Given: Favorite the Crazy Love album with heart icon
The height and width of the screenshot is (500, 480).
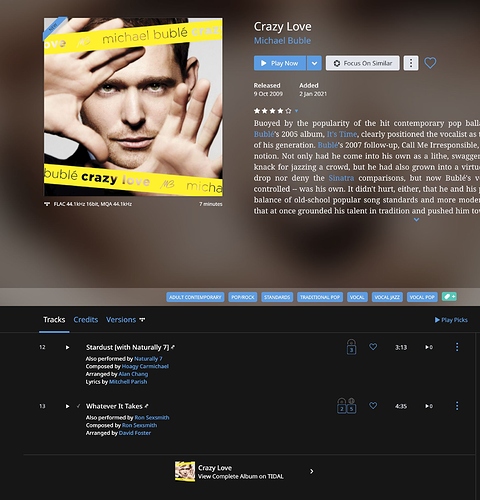Looking at the screenshot, I should 430,63.
